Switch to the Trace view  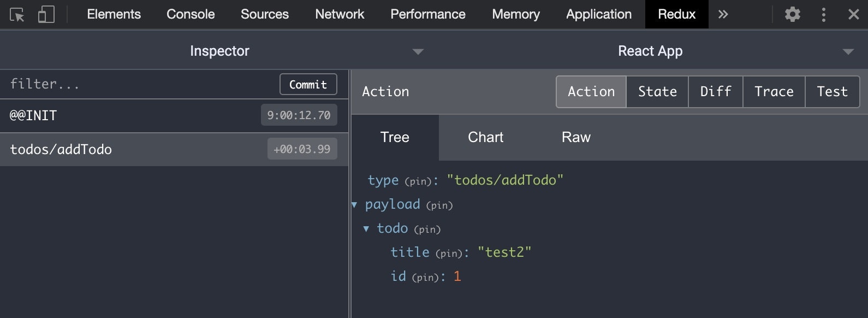[x=774, y=92]
